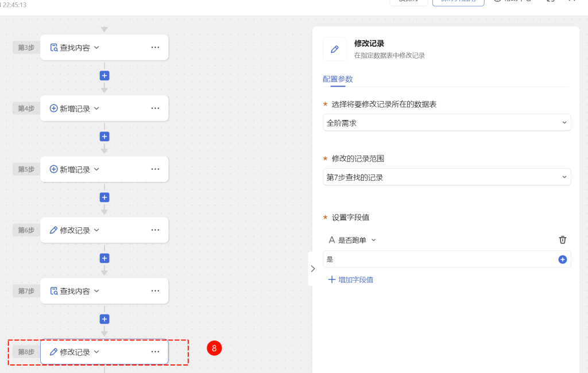Open the 第7步查找的记录 record range dropdown
The width and height of the screenshot is (588, 373).
[x=447, y=177]
